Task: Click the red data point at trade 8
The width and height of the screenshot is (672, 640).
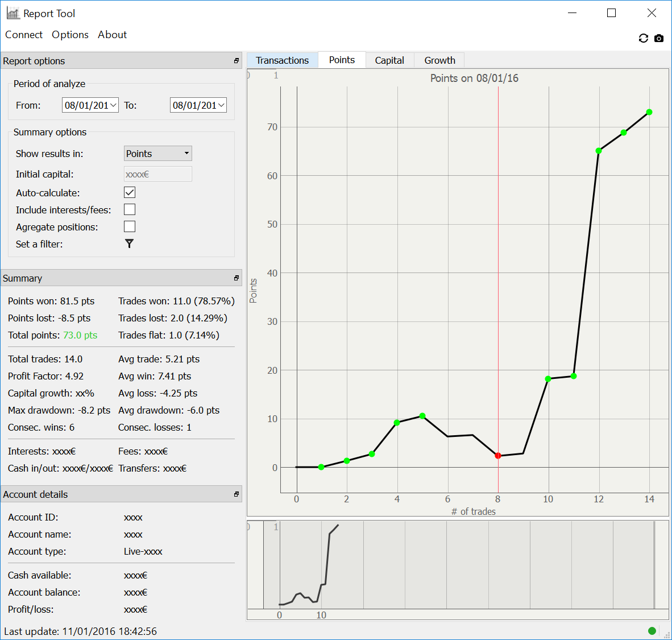Action: coord(498,456)
